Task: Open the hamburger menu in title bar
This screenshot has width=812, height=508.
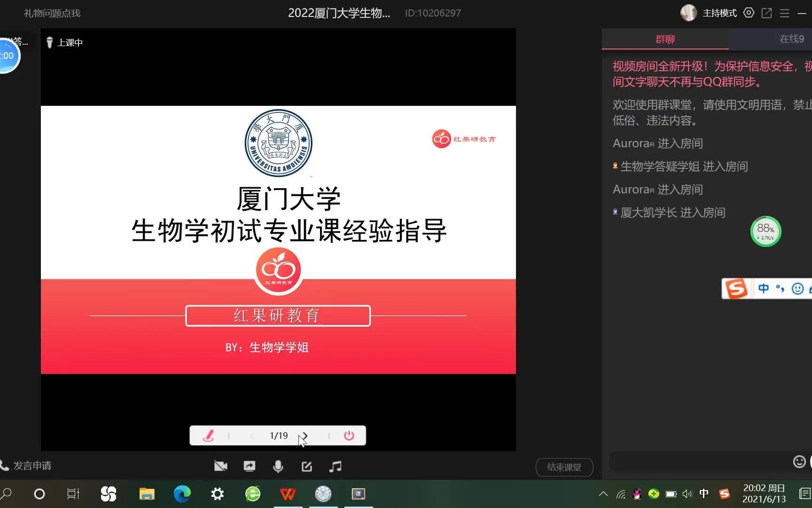Action: pos(784,13)
